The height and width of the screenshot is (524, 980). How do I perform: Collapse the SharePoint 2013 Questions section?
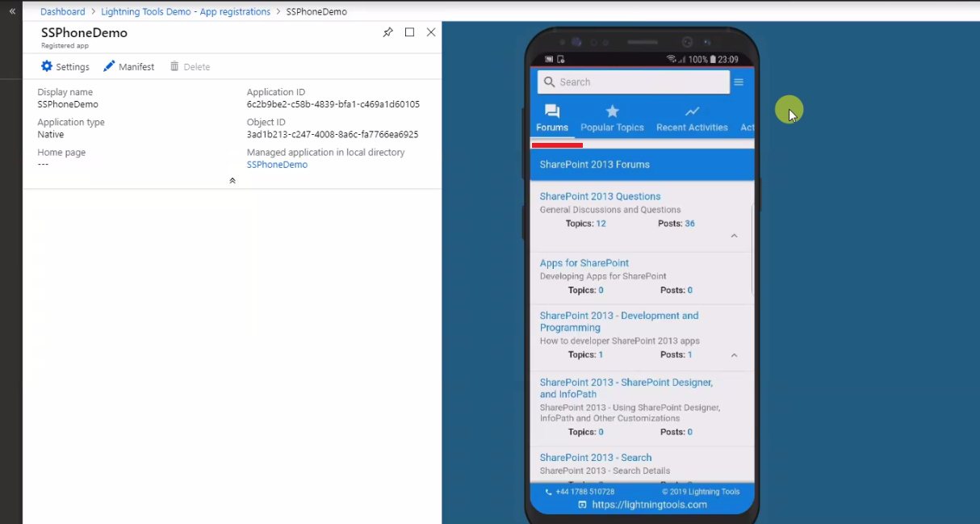734,236
